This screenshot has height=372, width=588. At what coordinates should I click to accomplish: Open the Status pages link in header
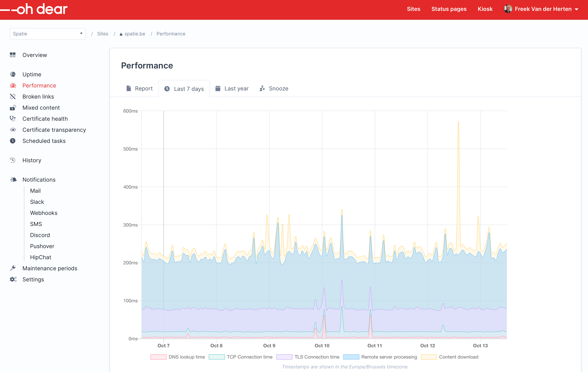[x=449, y=9]
